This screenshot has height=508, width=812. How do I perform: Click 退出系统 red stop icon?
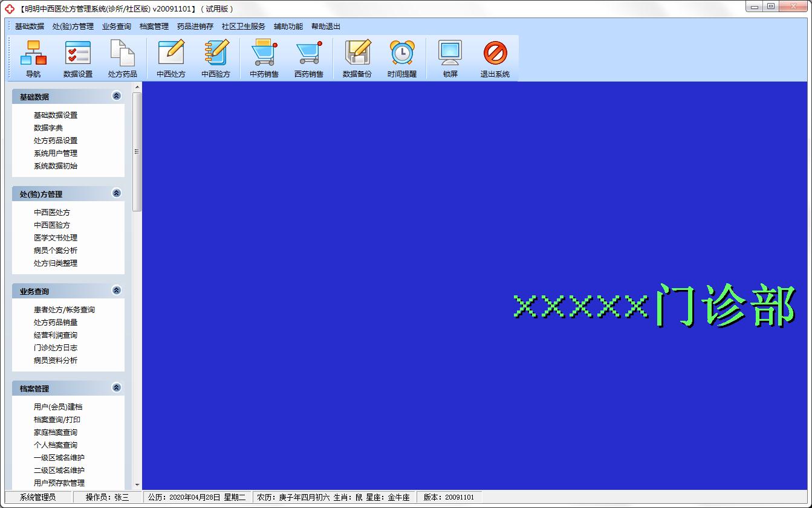tap(495, 59)
